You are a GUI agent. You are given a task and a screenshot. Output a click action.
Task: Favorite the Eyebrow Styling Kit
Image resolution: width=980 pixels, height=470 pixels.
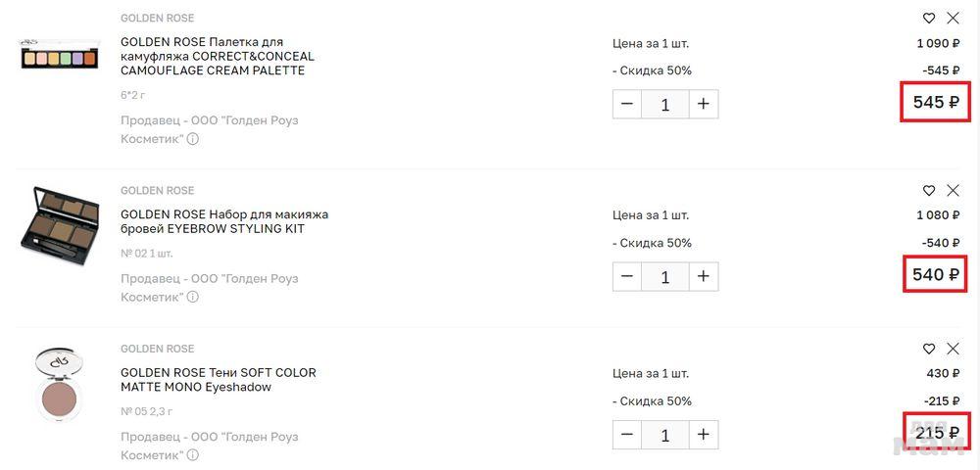click(929, 190)
